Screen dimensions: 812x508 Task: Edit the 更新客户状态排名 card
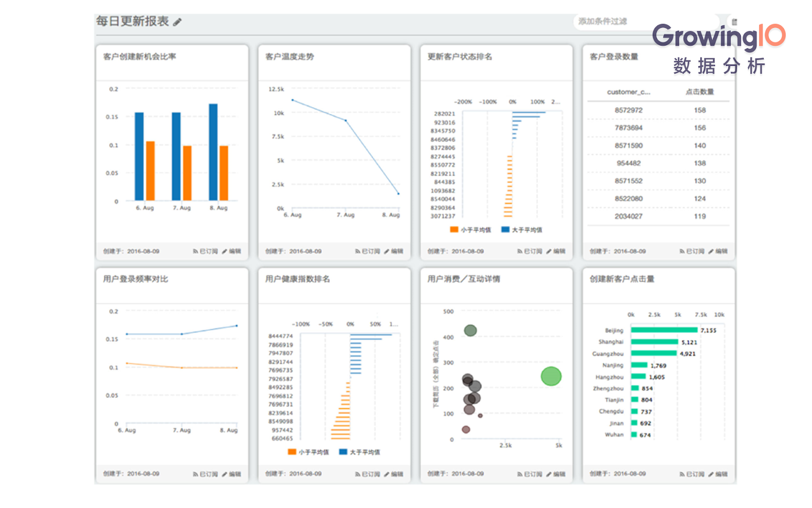[556, 251]
